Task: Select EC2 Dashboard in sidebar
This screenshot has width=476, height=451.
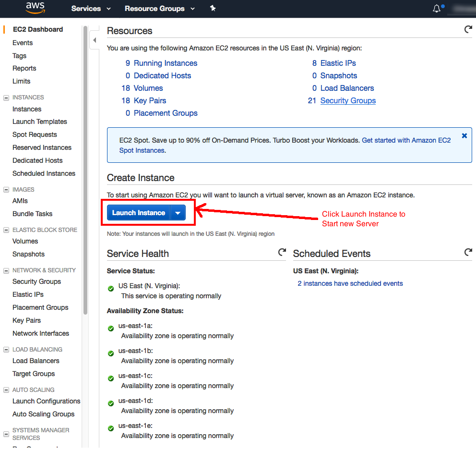Action: pyautogui.click(x=38, y=29)
